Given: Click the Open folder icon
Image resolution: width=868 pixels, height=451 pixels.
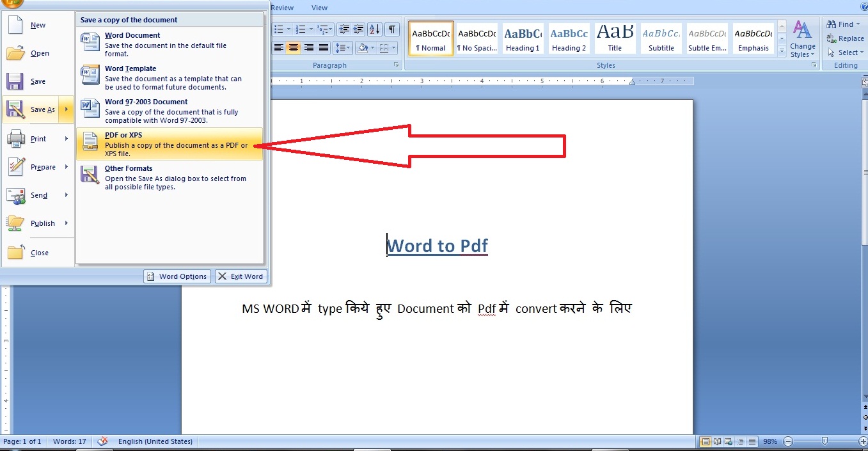Looking at the screenshot, I should (x=15, y=53).
